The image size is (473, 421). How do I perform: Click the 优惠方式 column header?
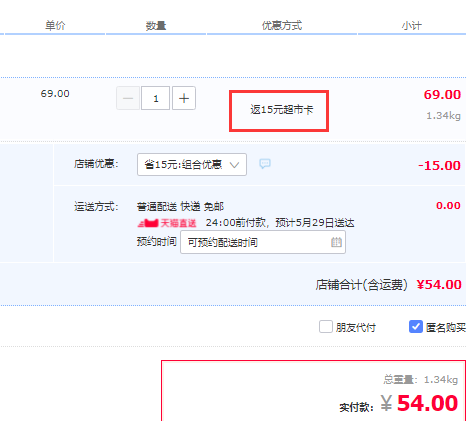(x=282, y=25)
